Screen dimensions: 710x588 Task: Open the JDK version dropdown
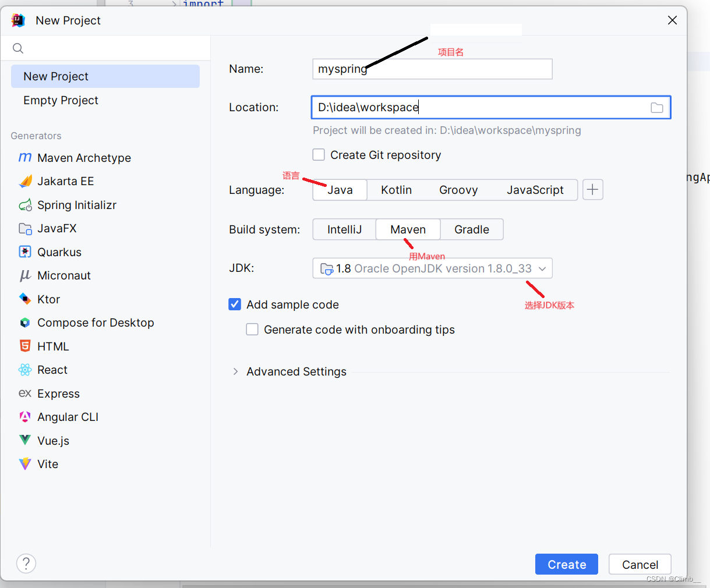coord(432,268)
